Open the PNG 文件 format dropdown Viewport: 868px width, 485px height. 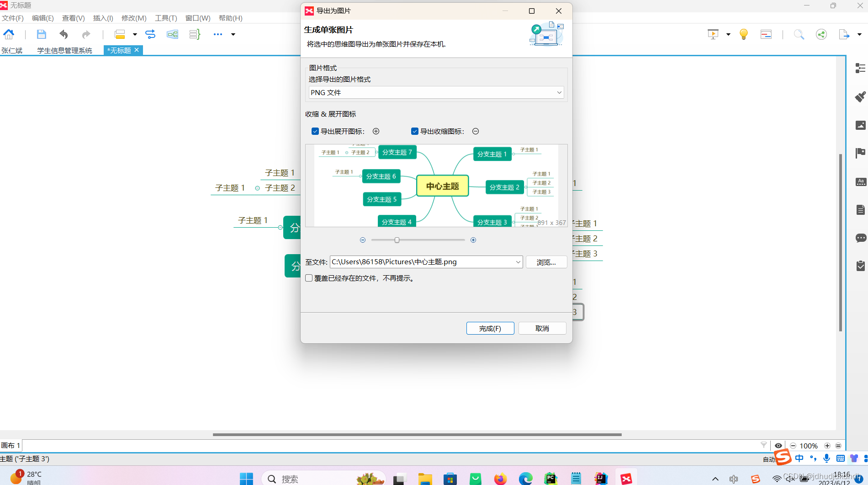[x=559, y=92]
